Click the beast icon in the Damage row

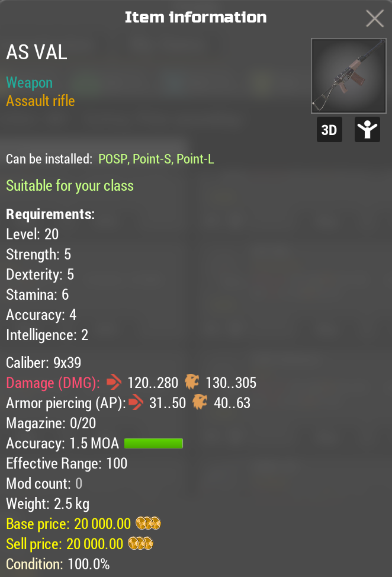coord(191,383)
